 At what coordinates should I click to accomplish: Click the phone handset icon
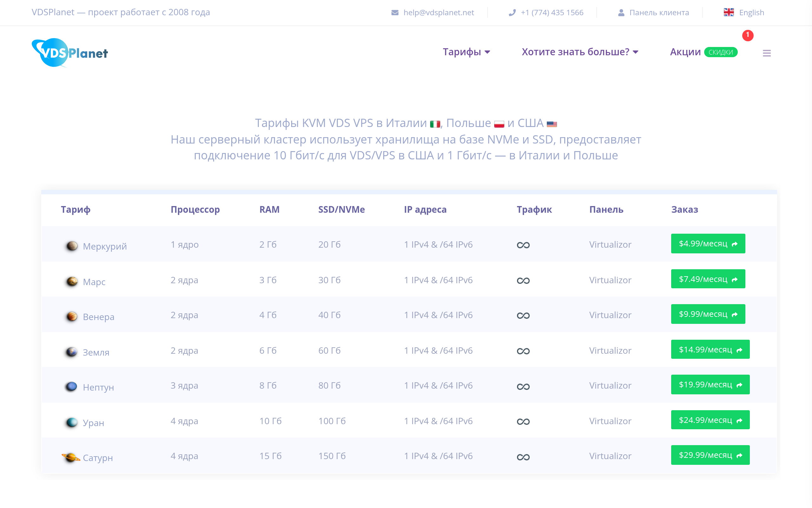tap(512, 12)
